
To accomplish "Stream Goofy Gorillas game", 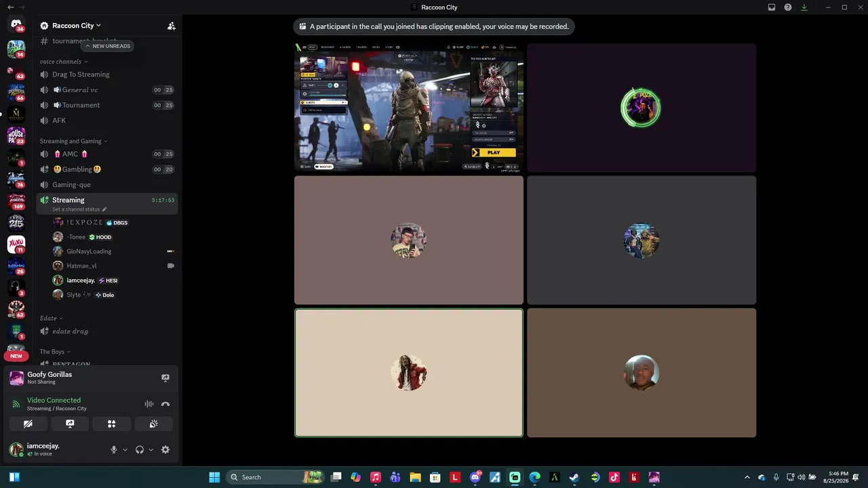I will point(165,378).
